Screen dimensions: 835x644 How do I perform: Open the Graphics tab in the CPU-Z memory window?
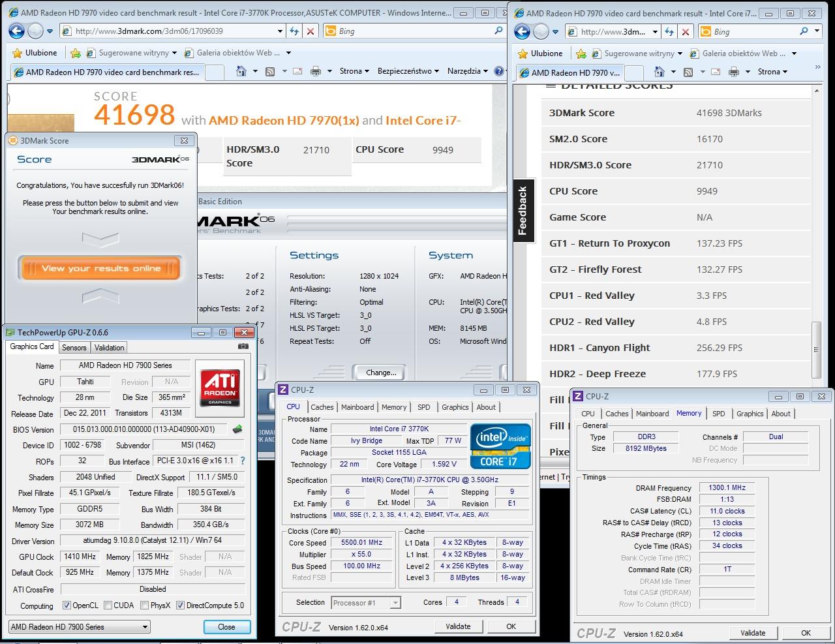pyautogui.click(x=750, y=414)
